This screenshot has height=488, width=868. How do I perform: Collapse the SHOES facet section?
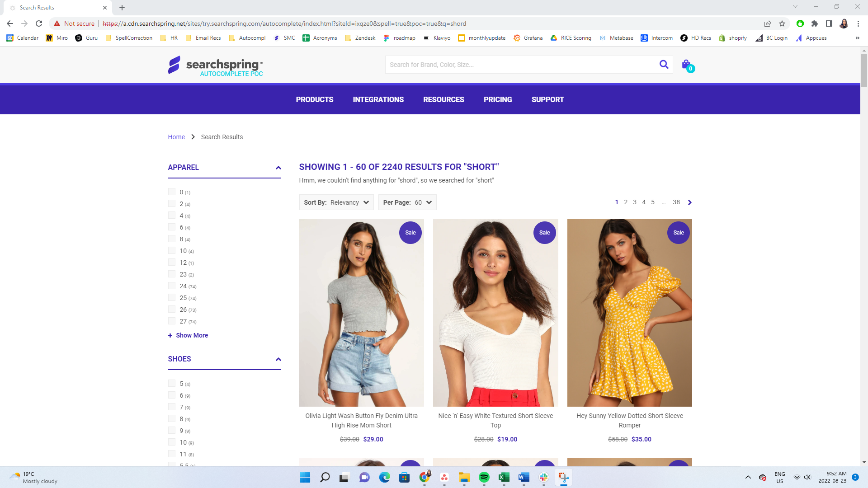(x=278, y=359)
